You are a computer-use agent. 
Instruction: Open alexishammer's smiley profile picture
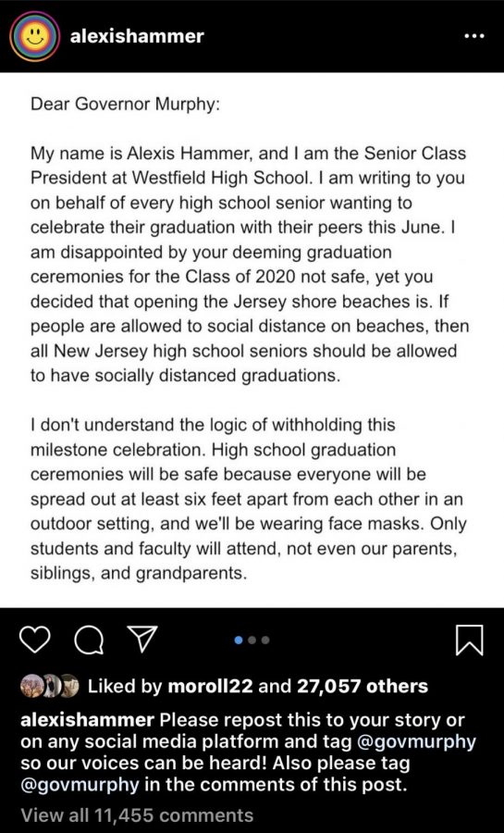tap(35, 36)
